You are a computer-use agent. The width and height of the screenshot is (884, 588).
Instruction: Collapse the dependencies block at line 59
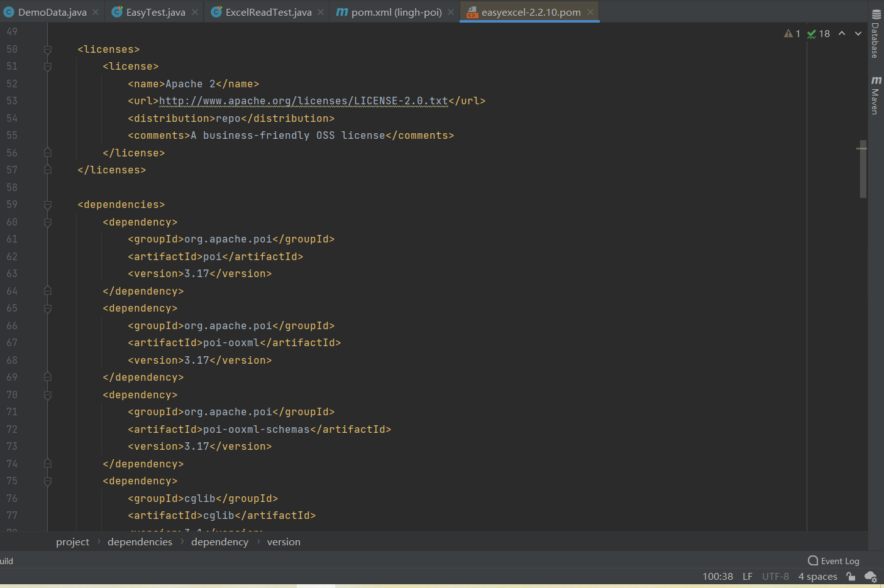pos(47,205)
